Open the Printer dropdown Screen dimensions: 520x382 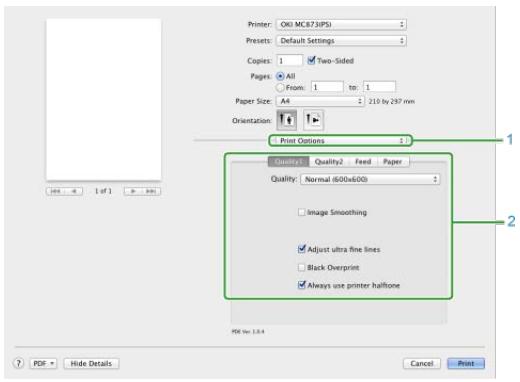click(x=341, y=24)
